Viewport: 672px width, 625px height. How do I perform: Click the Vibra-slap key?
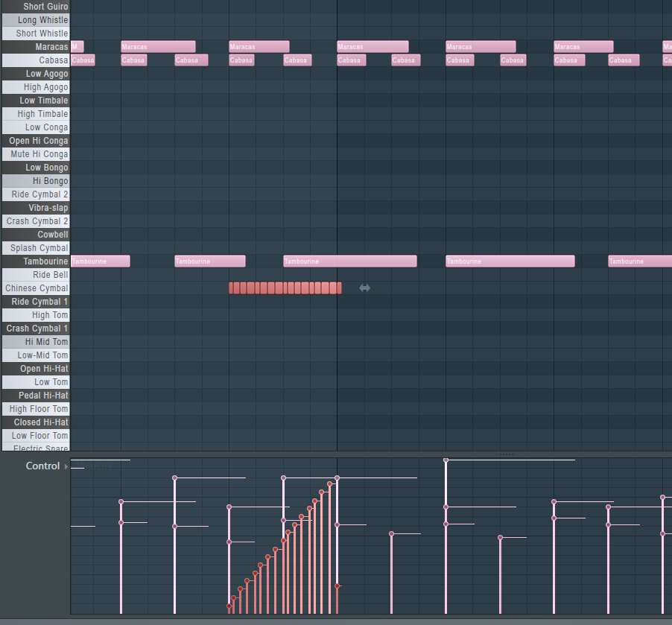click(36, 208)
